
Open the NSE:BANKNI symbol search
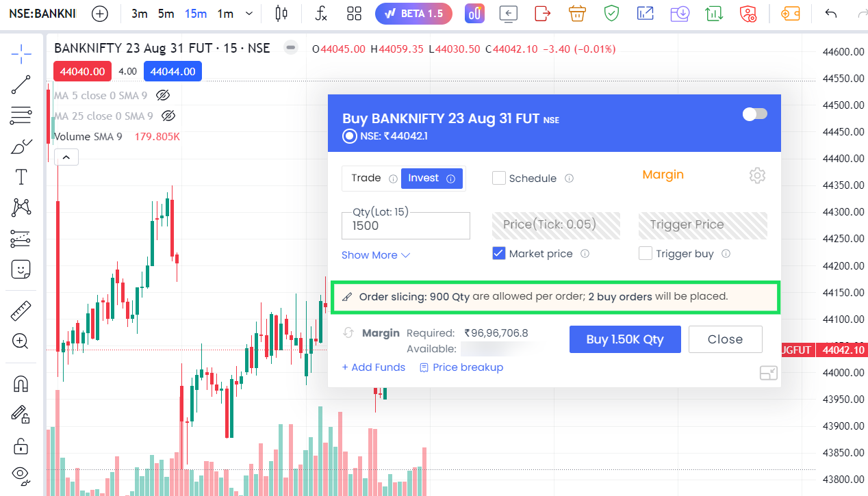tap(42, 14)
